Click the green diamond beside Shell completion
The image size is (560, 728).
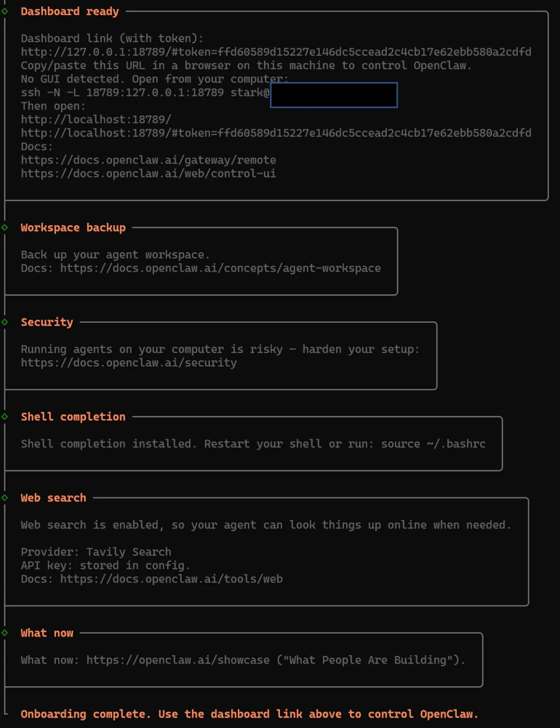pyautogui.click(x=5, y=416)
